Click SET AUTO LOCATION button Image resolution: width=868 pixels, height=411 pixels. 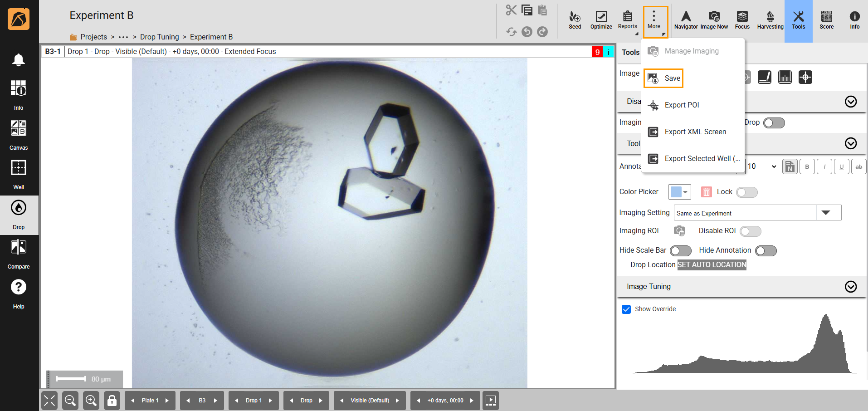(x=712, y=265)
